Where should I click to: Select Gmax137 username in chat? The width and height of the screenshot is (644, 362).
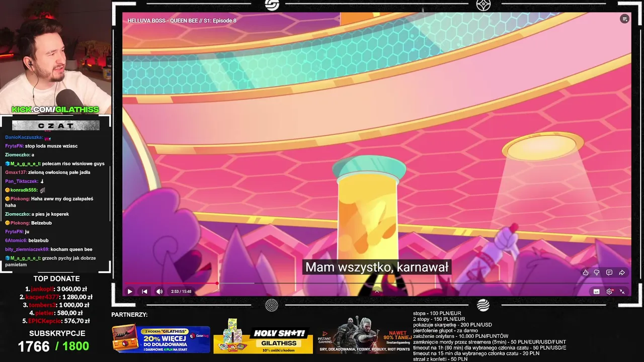click(16, 172)
